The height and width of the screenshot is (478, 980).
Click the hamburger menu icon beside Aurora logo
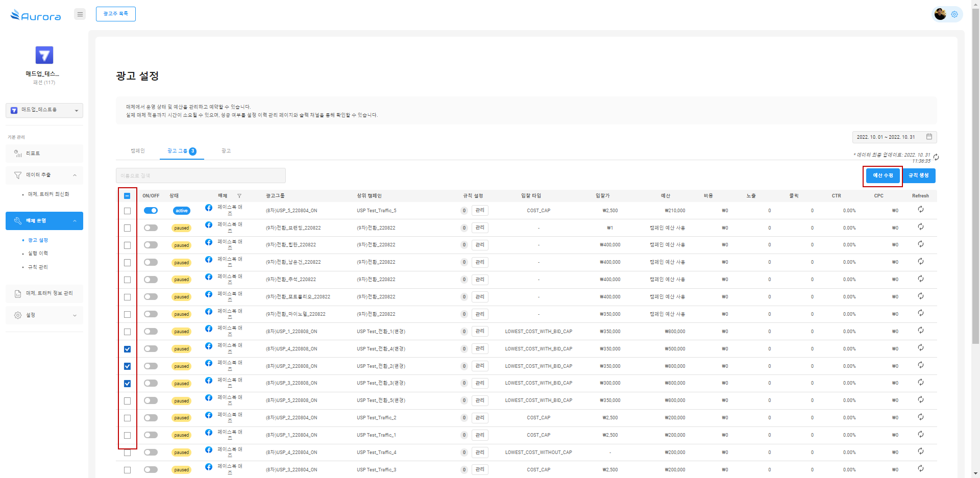(x=80, y=14)
